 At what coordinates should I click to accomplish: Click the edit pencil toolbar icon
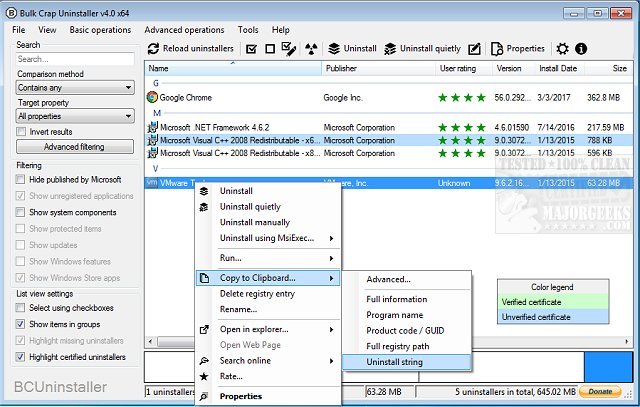(x=473, y=48)
